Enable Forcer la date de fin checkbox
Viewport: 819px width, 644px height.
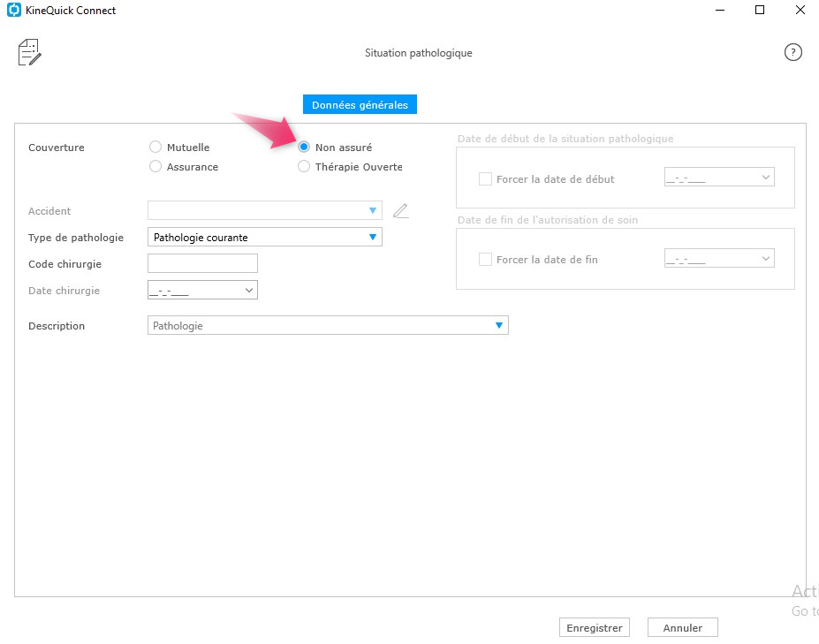tap(485, 260)
